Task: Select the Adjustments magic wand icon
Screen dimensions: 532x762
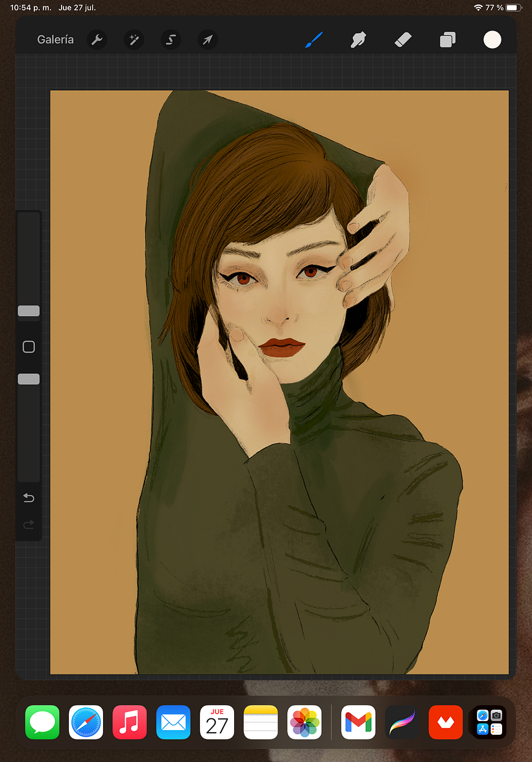Action: click(134, 40)
